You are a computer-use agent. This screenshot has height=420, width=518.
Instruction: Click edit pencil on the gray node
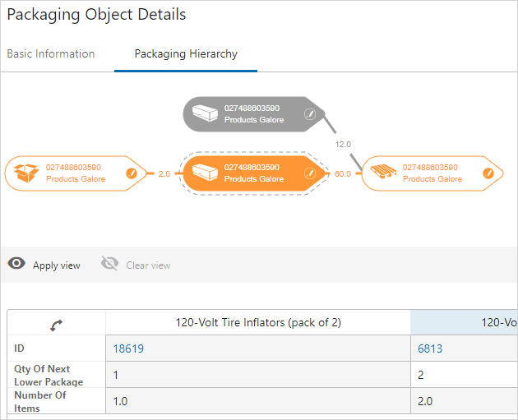(309, 114)
